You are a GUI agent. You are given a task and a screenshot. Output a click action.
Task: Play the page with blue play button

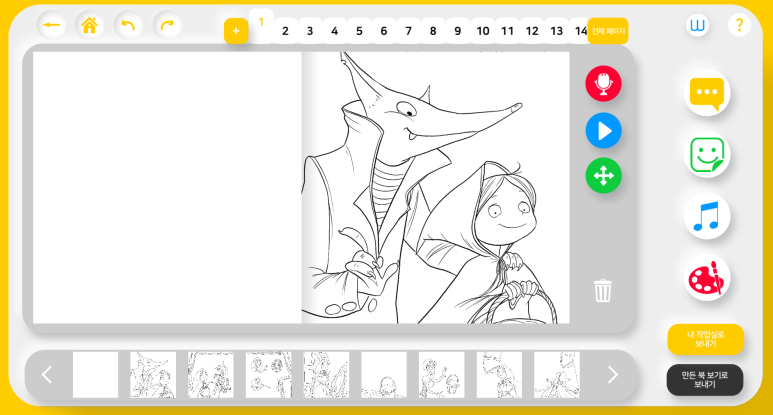point(603,131)
